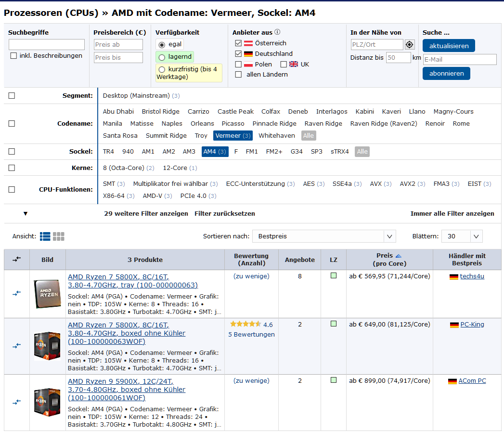
Task: Select the lagernd availability radio
Action: coord(162,57)
